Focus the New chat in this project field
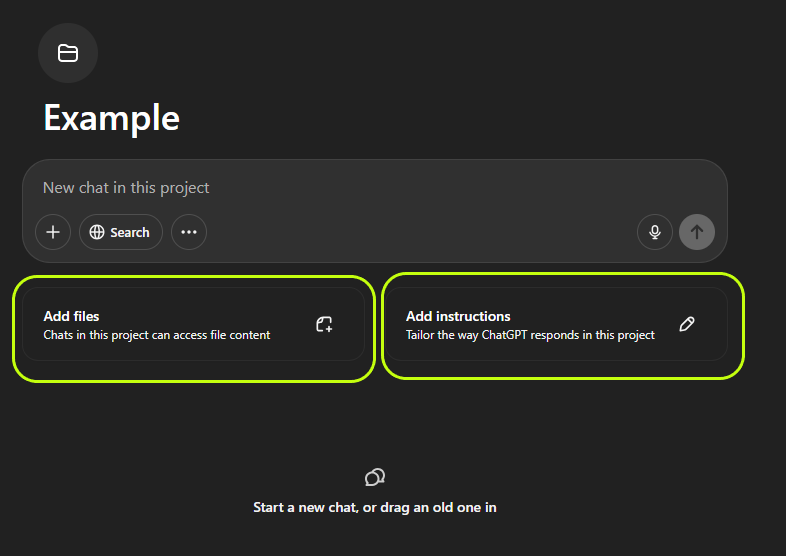 [375, 188]
